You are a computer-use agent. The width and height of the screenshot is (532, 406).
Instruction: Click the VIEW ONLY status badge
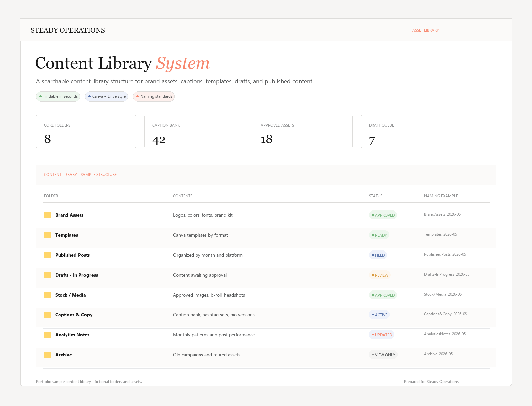click(x=383, y=355)
